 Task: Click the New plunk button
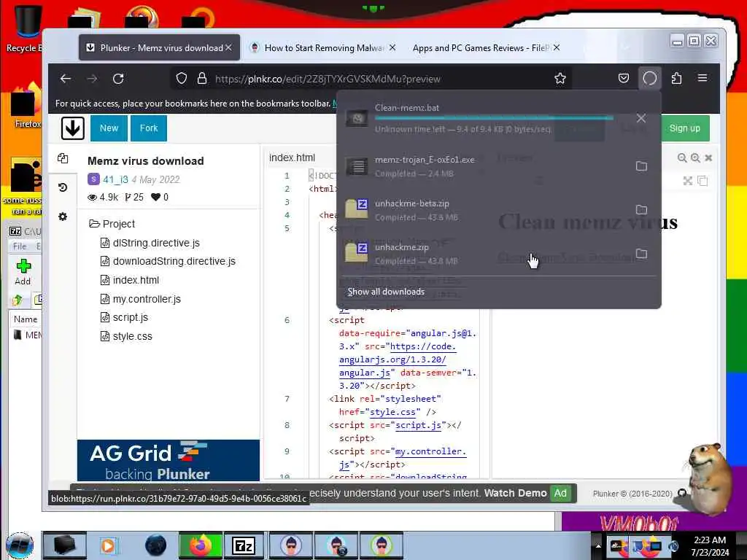pos(109,128)
